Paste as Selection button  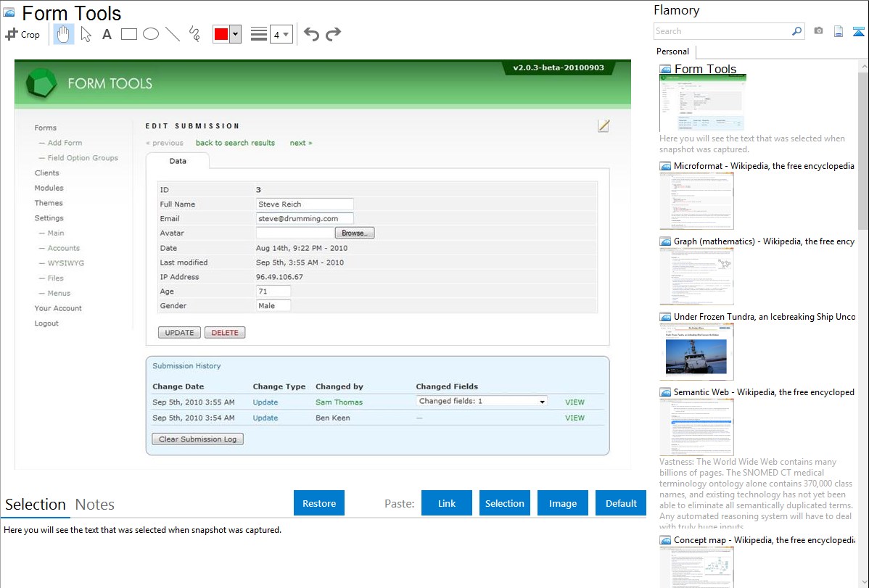[505, 503]
